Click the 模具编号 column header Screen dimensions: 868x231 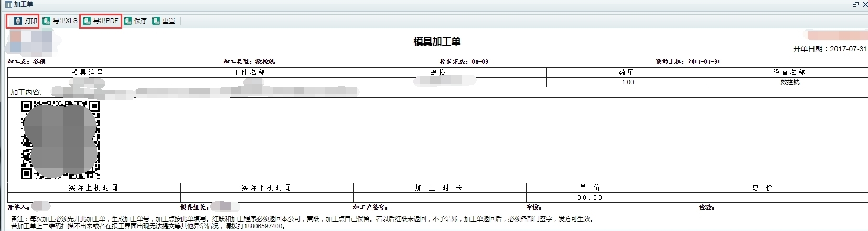click(x=88, y=72)
